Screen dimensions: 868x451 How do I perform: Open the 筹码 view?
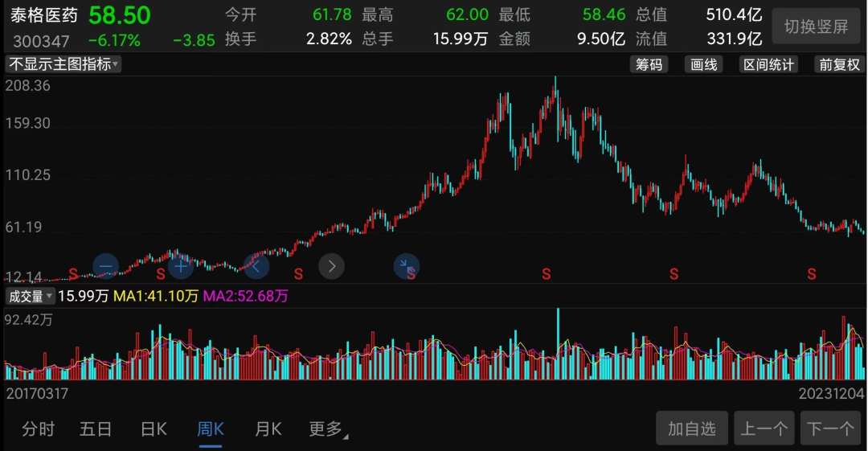tap(649, 65)
